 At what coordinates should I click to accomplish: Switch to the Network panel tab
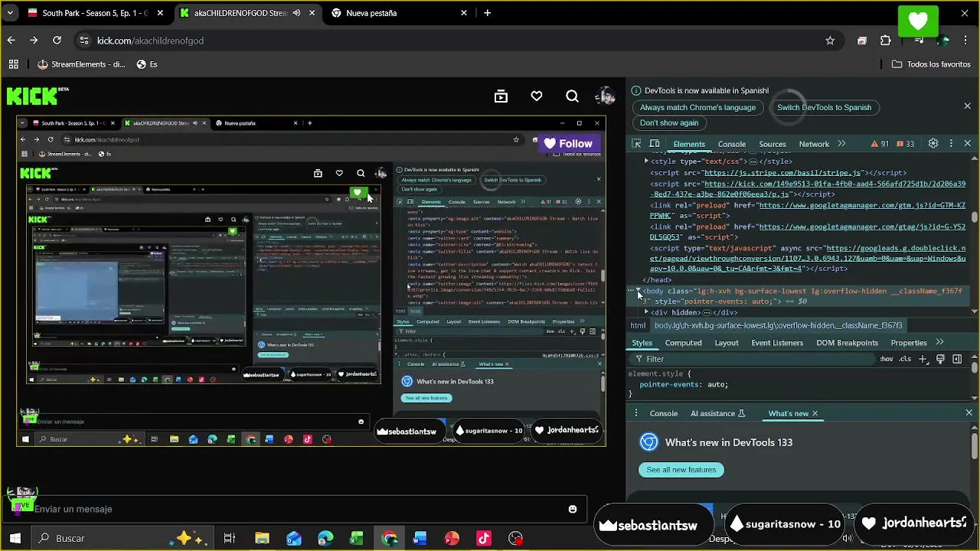(814, 144)
